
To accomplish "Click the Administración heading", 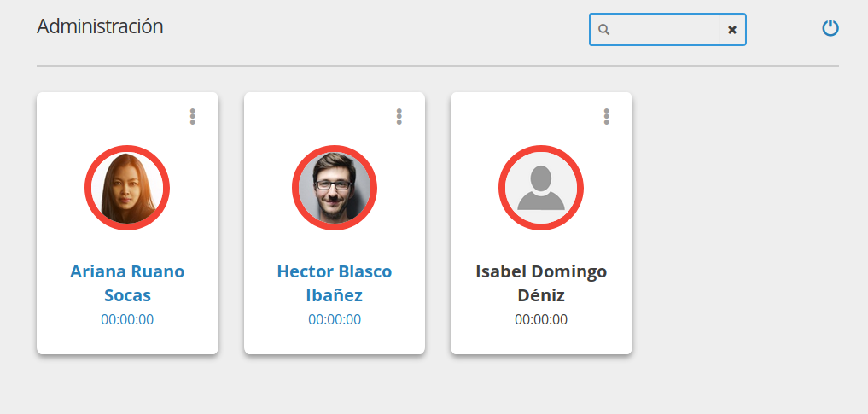I will click(100, 26).
